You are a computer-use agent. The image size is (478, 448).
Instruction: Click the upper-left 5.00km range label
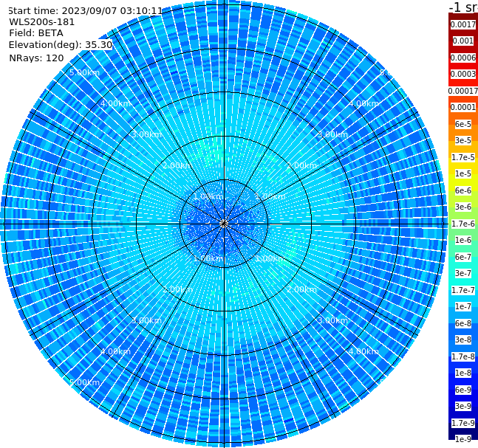click(x=84, y=72)
